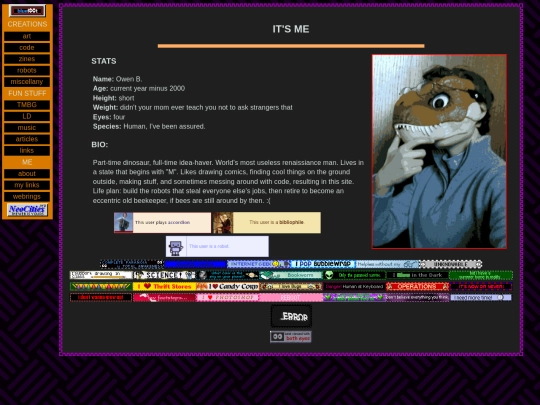540x405 pixels.
Task: Click the 'Human, I've been assured.' species text
Action: click(164, 126)
